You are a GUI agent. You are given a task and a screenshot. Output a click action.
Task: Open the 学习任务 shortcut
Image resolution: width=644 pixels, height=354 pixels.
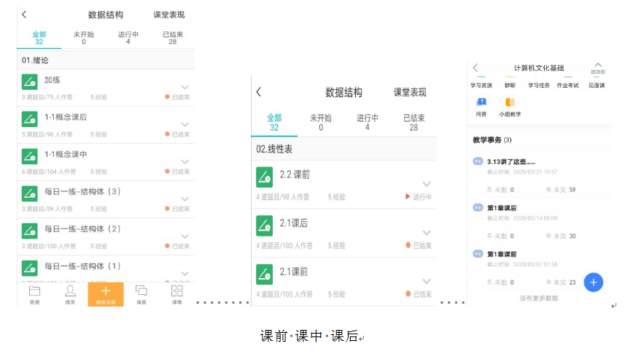click(x=539, y=85)
